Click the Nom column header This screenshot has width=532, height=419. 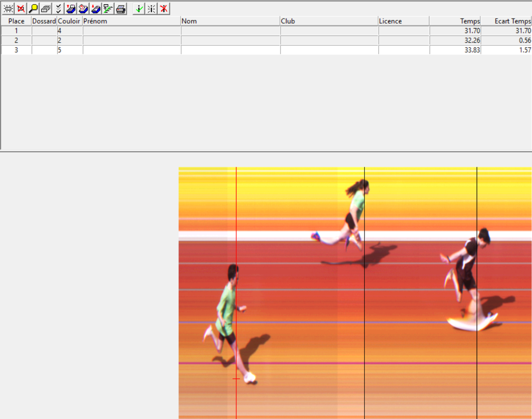[231, 21]
